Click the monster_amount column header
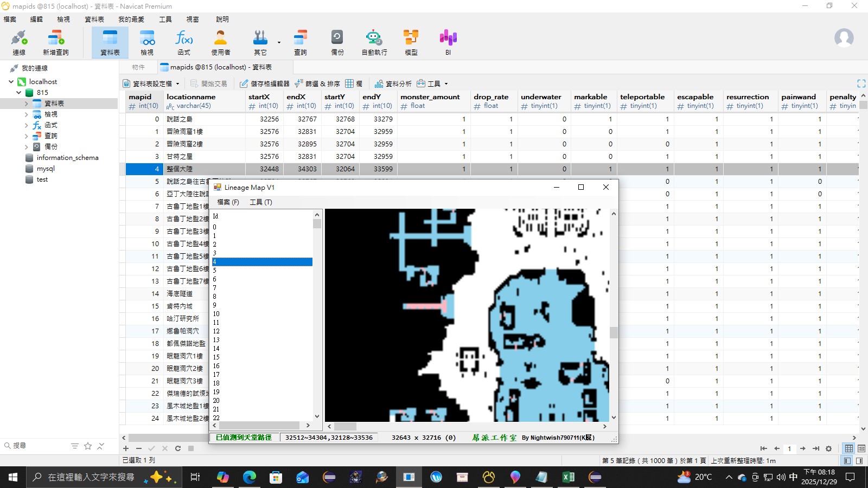The image size is (868, 488). click(433, 101)
